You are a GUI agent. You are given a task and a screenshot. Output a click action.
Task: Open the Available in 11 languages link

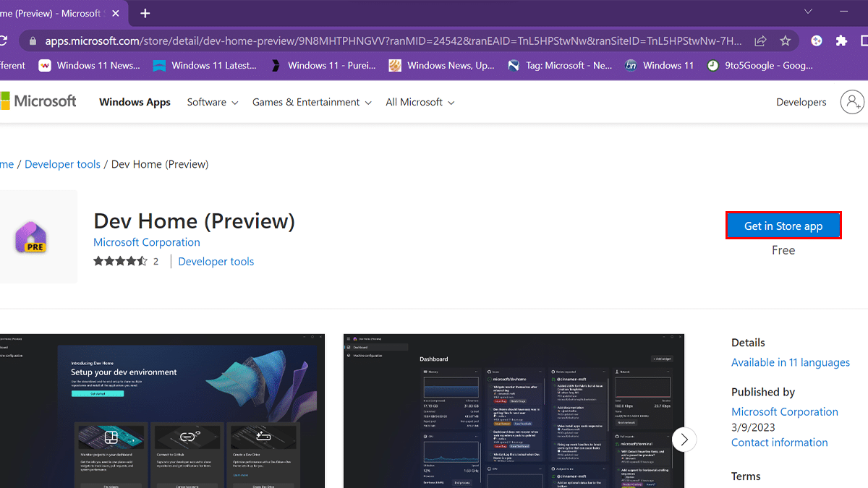pos(790,362)
